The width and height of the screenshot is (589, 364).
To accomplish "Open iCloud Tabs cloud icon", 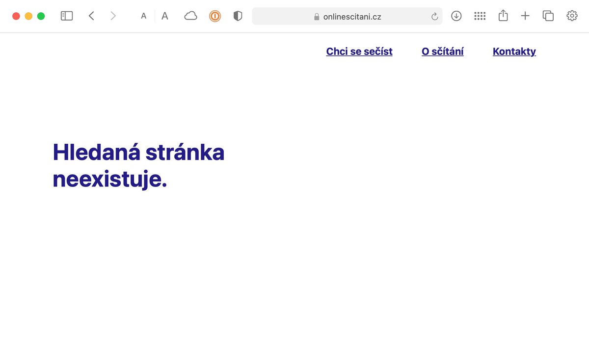I will (x=190, y=16).
